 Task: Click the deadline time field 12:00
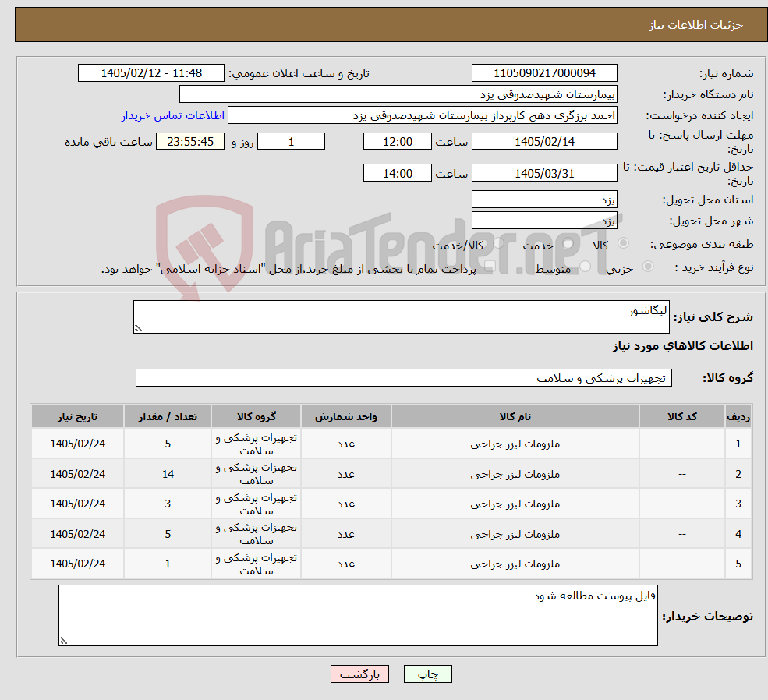pos(397,141)
